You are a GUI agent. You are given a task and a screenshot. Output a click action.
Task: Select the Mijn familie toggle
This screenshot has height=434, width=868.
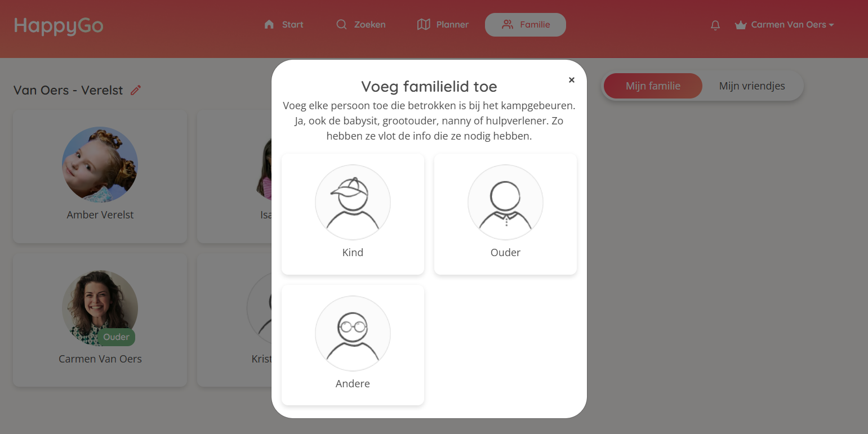653,86
